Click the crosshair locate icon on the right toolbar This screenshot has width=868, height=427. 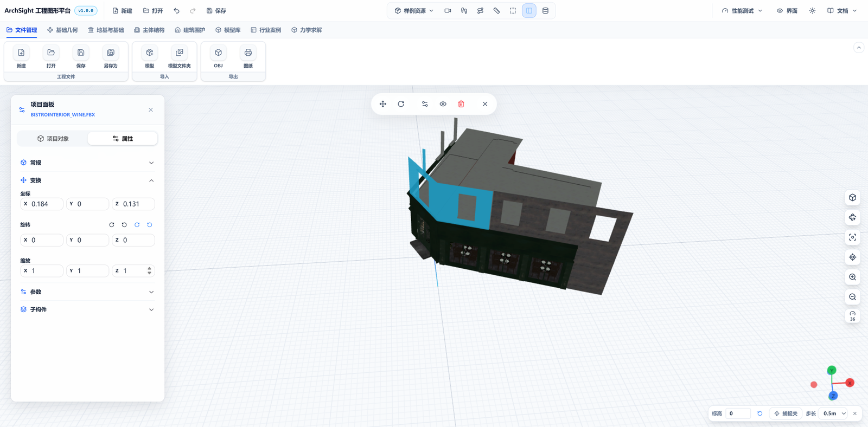[853, 257]
